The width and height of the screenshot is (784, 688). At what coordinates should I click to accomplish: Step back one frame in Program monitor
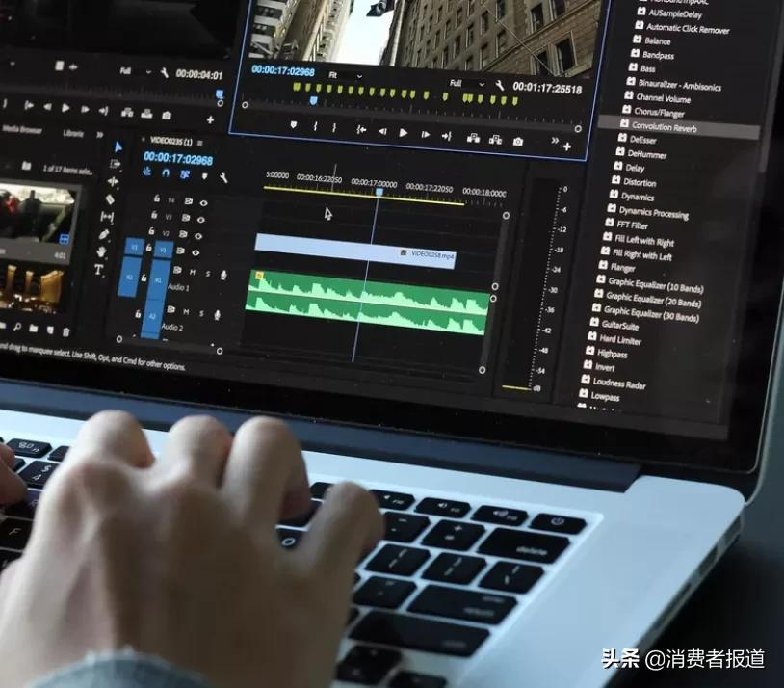tap(382, 132)
